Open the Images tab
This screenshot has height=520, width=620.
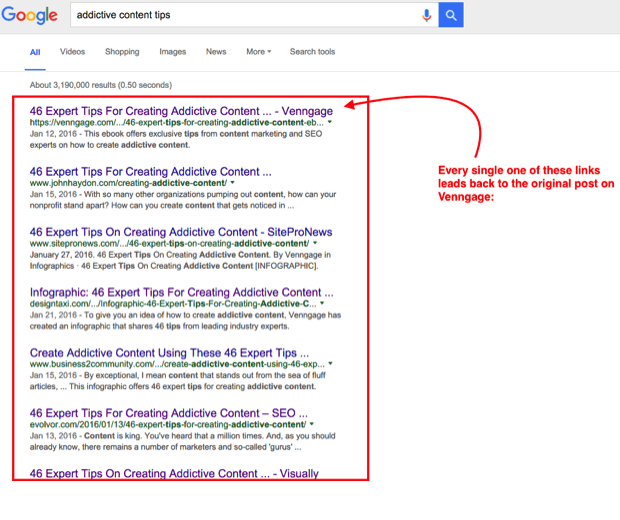coord(173,52)
